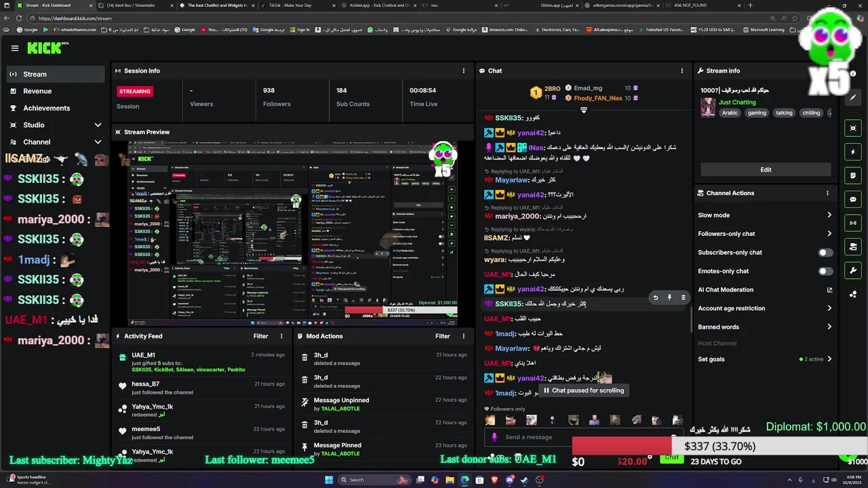Open Activity Feed three-dot options
Viewport: 868px width, 488px height.
coord(281,336)
